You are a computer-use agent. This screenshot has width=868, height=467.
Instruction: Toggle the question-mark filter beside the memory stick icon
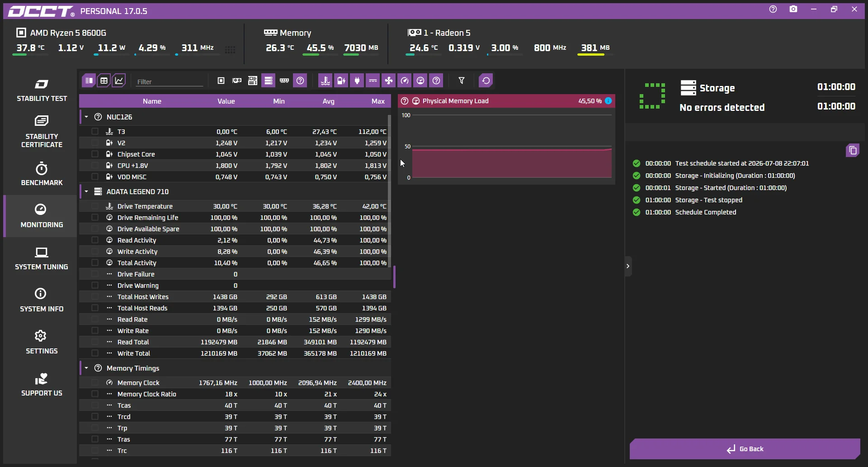[x=300, y=81]
